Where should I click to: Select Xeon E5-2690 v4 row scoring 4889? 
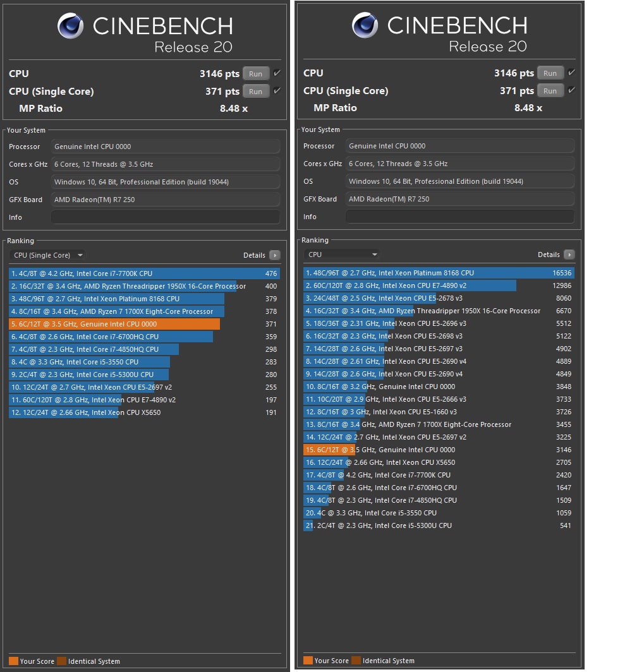[439, 361]
